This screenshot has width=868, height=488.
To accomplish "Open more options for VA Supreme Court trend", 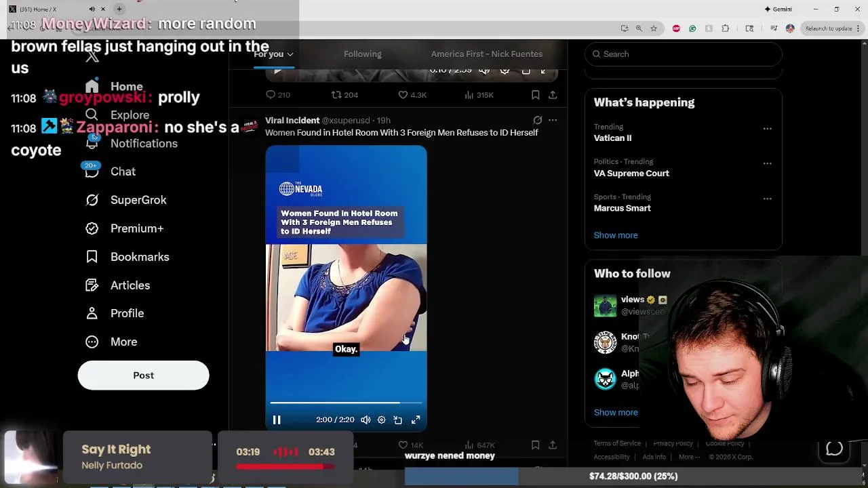I will [x=767, y=163].
